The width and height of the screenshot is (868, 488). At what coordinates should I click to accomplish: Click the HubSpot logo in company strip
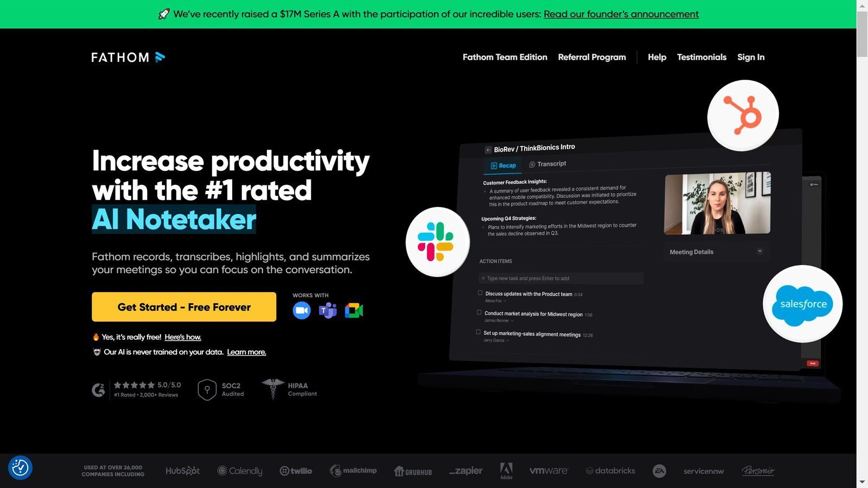pos(182,471)
